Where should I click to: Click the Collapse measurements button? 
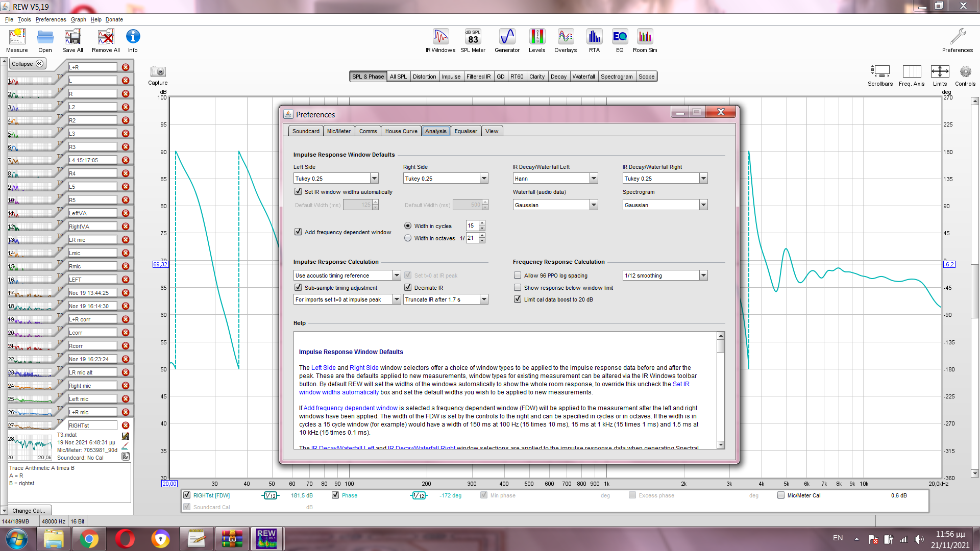pos(28,64)
